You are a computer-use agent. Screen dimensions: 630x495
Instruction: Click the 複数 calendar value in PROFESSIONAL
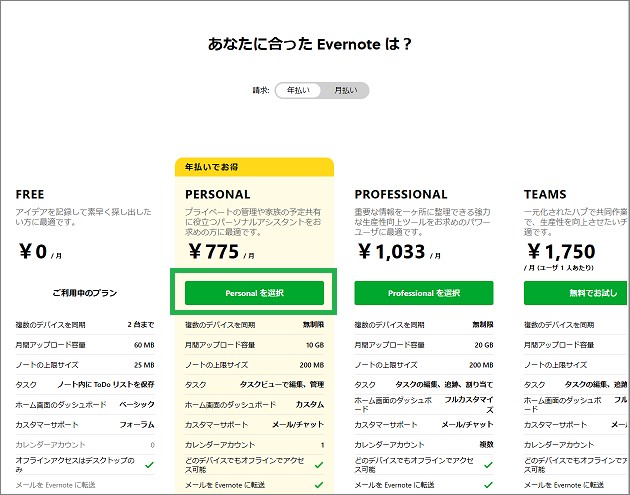click(486, 445)
